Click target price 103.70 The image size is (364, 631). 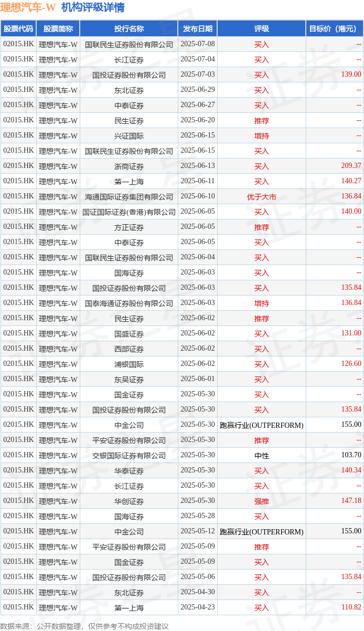tap(351, 455)
